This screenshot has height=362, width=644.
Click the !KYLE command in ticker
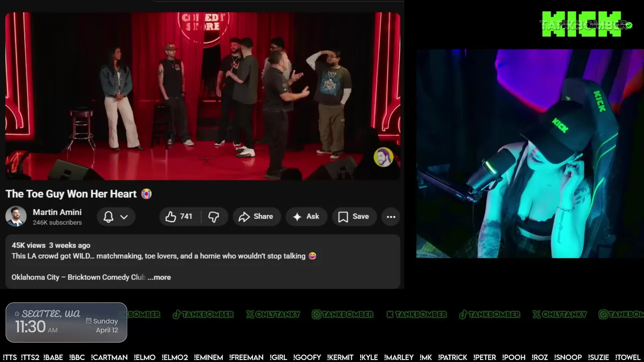pyautogui.click(x=369, y=357)
